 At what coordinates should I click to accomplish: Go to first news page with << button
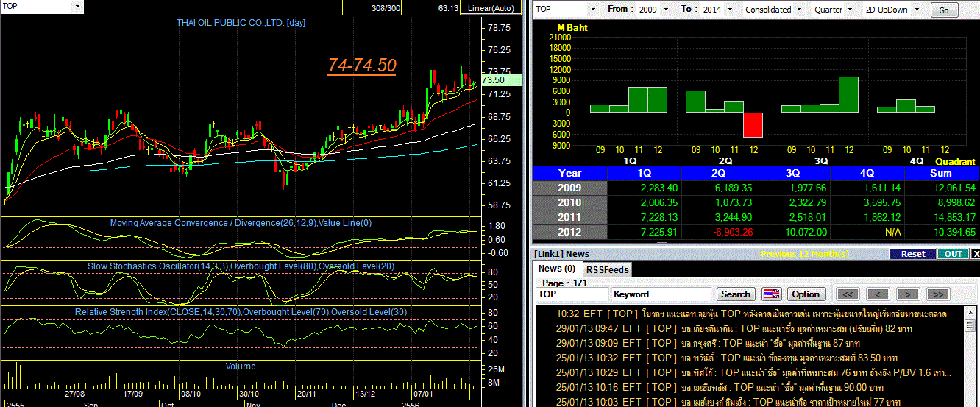point(848,294)
